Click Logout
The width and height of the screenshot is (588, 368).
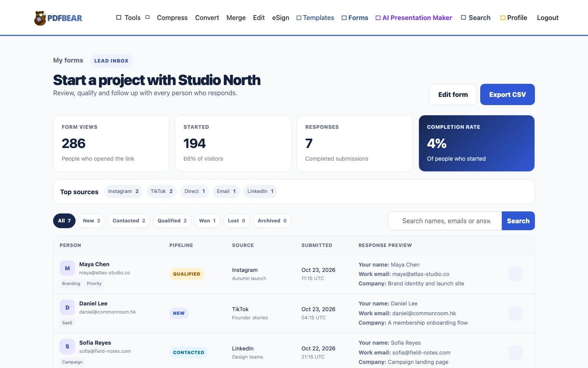(548, 18)
